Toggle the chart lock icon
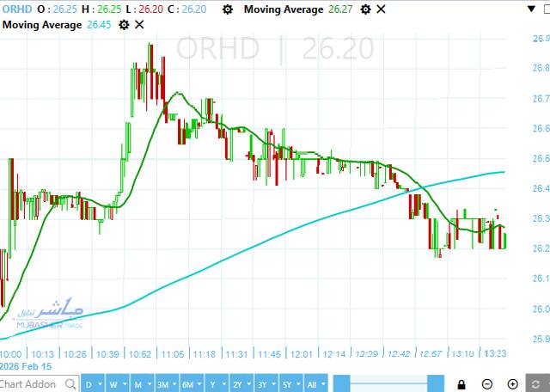Screen dimensions: 550x392 coord(461,383)
